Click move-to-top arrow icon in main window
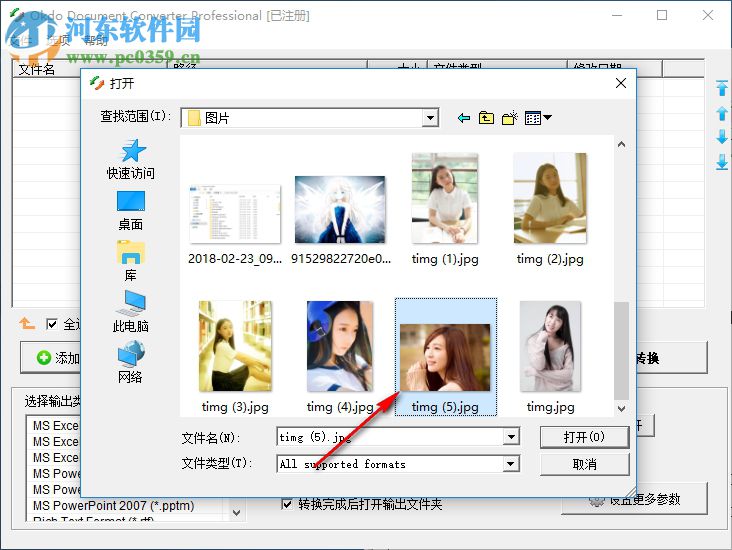 pyautogui.click(x=721, y=88)
